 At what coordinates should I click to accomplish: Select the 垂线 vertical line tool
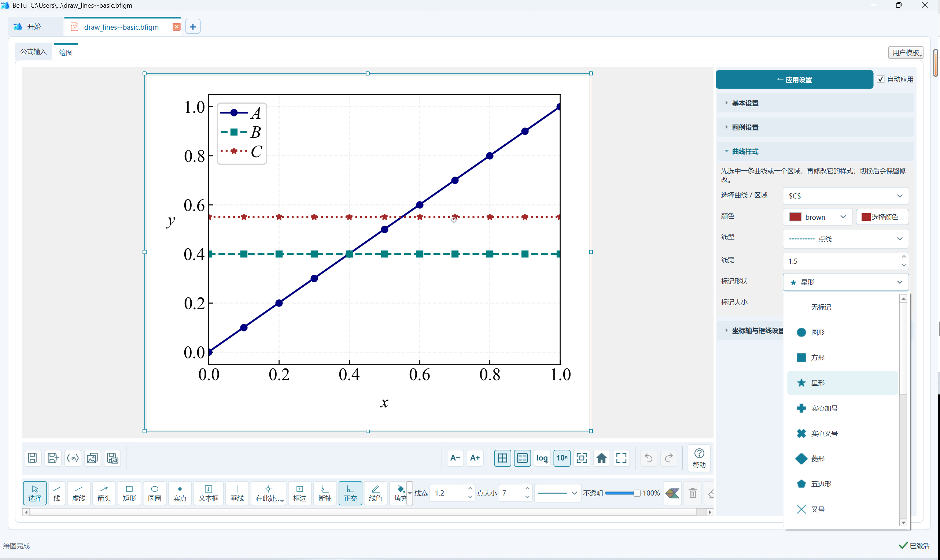pyautogui.click(x=237, y=493)
